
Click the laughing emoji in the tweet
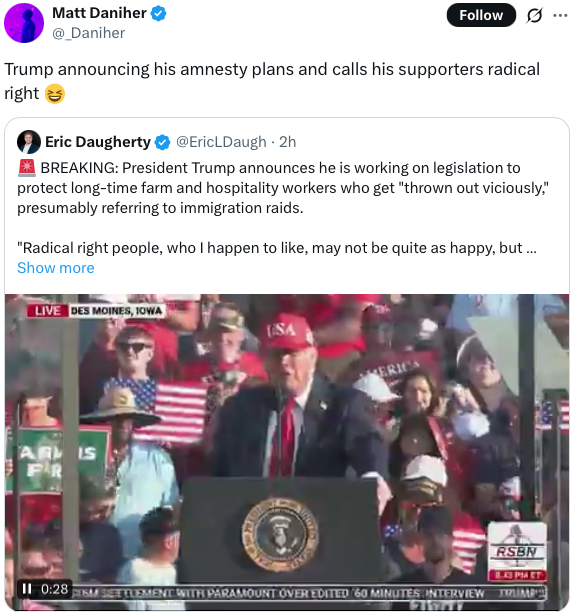point(54,94)
